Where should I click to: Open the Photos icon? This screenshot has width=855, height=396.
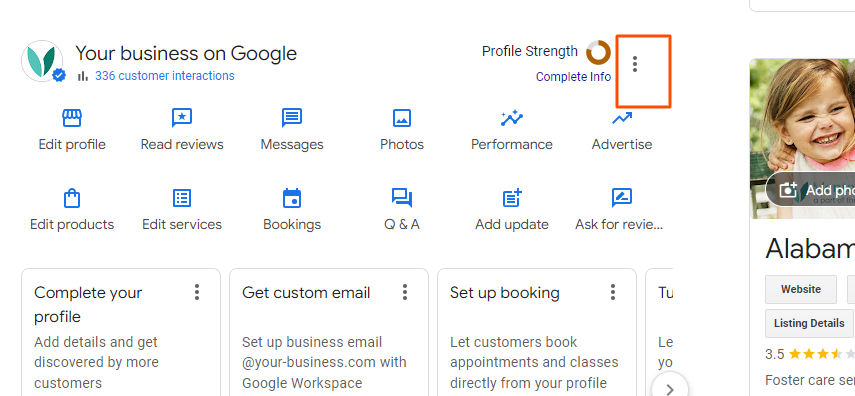coord(402,118)
